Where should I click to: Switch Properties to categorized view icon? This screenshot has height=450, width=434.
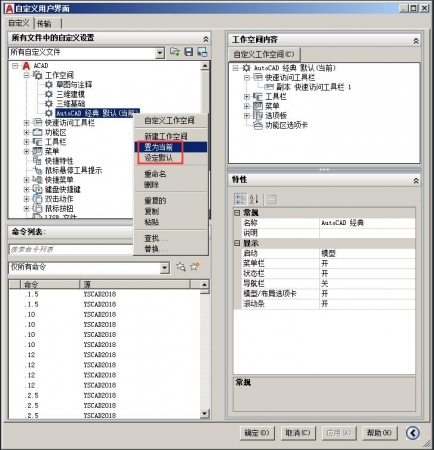point(240,199)
